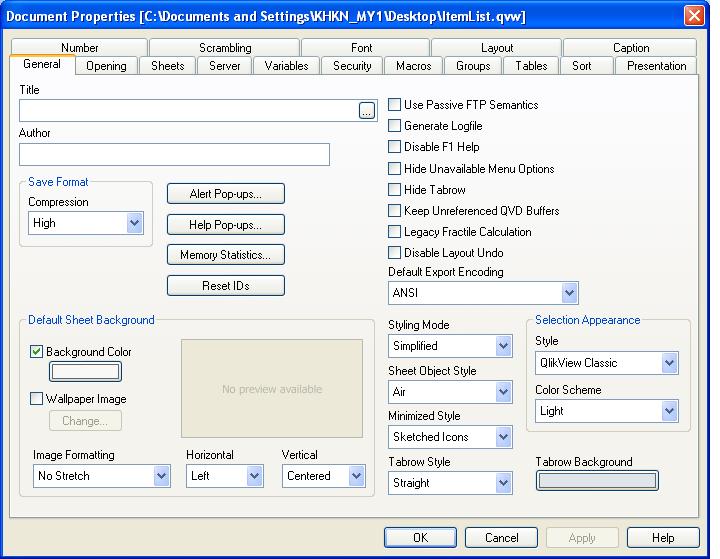720x559 pixels.
Task: Toggle Disable F1 Help checkbox
Action: (394, 147)
